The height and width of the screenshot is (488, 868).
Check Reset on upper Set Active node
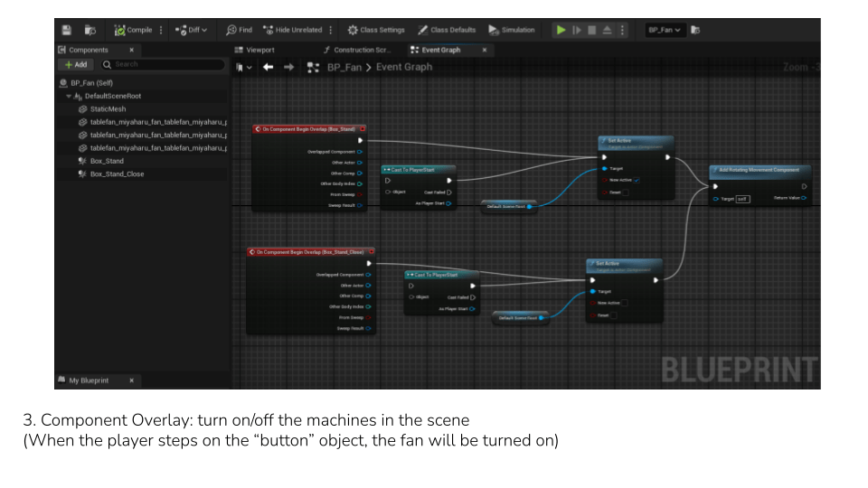tap(625, 192)
